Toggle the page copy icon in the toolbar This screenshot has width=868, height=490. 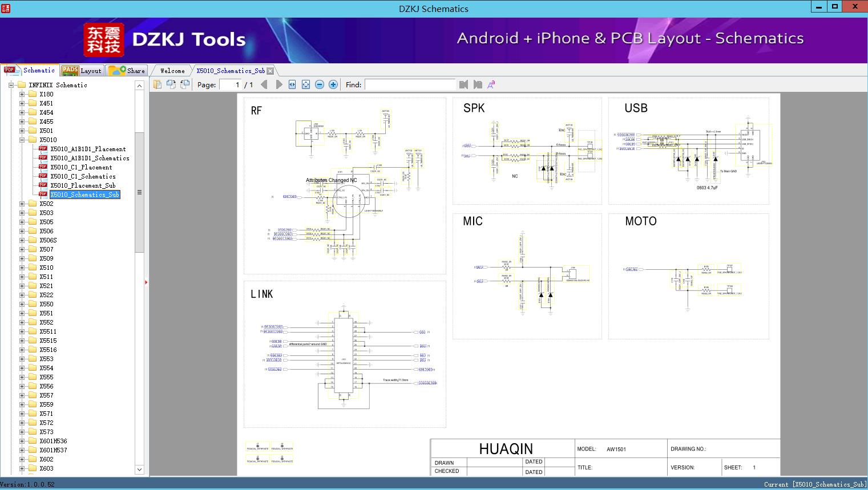(x=171, y=84)
